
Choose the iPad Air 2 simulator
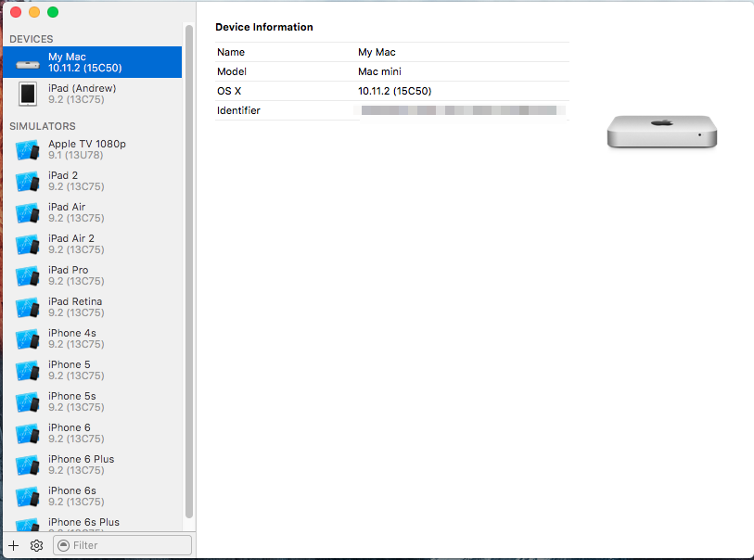[93, 244]
